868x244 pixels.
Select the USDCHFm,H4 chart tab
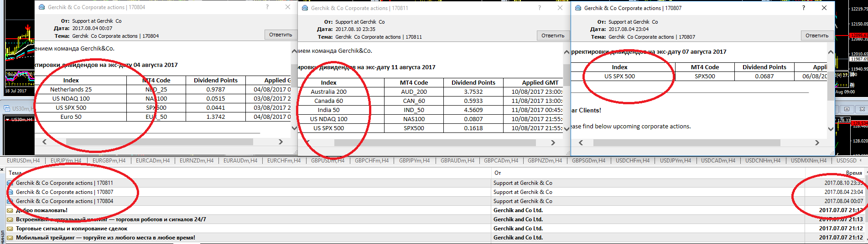pyautogui.click(x=633, y=160)
